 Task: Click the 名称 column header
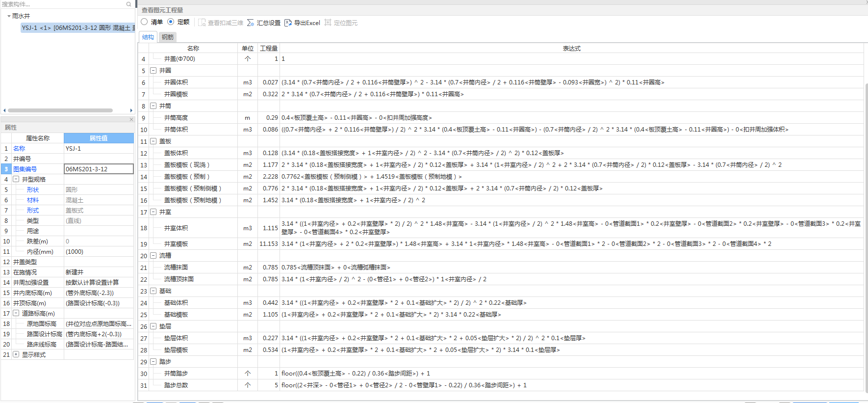coord(193,48)
